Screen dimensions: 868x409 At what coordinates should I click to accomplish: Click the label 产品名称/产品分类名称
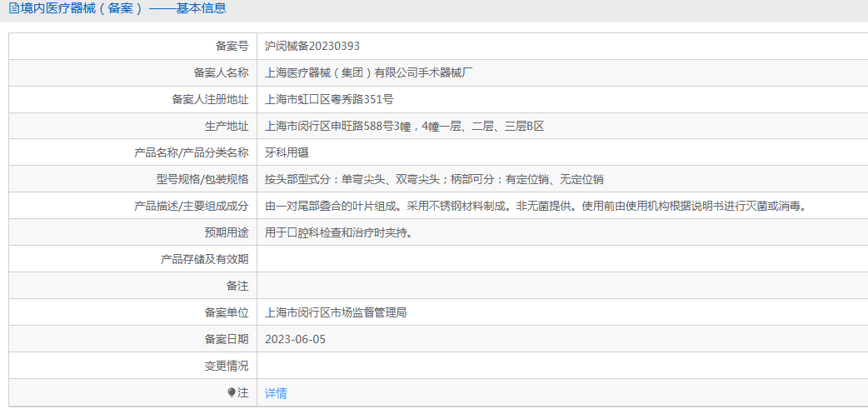[x=192, y=152]
